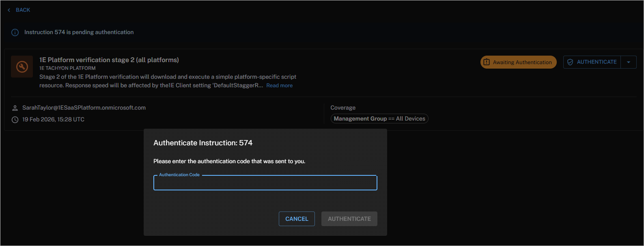Click the Coverage section label
644x246 pixels.
[x=343, y=108]
